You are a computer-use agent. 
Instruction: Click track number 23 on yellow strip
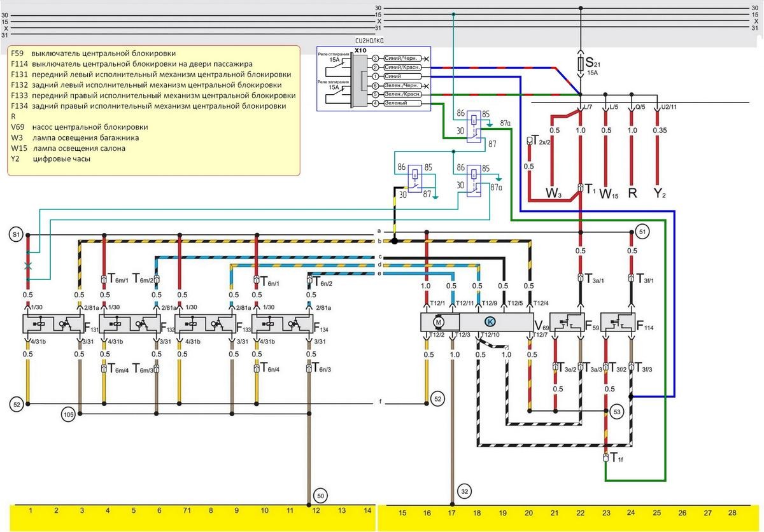click(x=606, y=512)
